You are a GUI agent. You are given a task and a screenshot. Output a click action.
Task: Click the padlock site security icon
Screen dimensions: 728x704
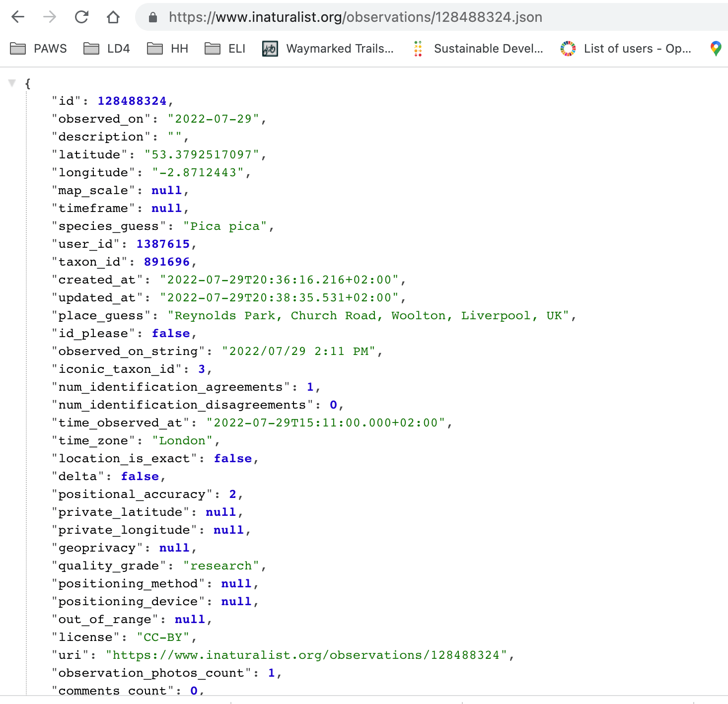(153, 18)
